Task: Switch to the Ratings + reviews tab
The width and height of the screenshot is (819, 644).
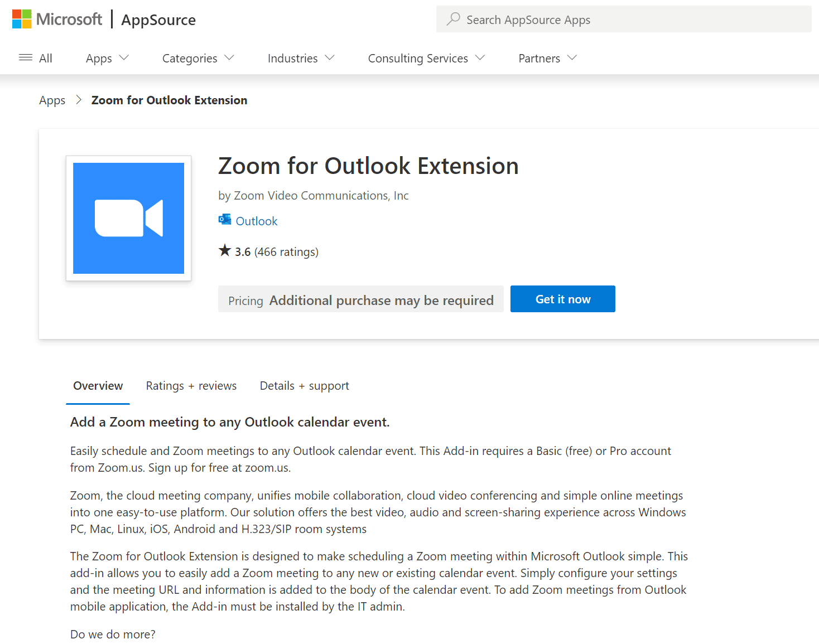Action: point(191,385)
